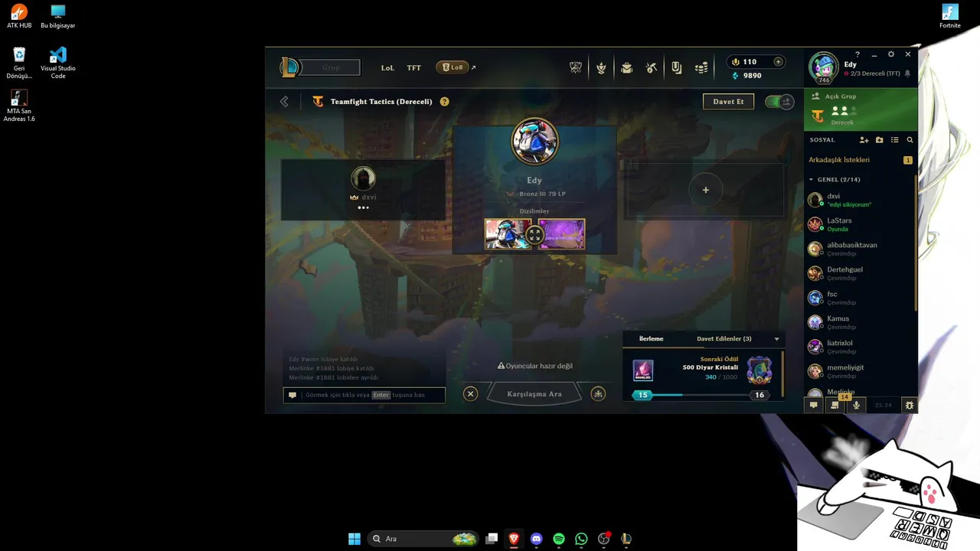Viewport: 980px width, 551px height.
Task: Select the Little Legend loadout thumbnail
Action: point(508,234)
